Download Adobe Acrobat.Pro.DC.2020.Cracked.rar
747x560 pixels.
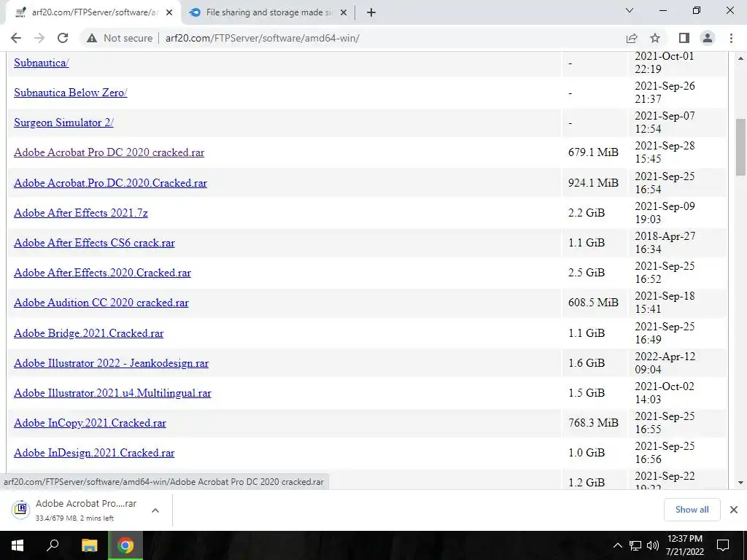coord(111,183)
